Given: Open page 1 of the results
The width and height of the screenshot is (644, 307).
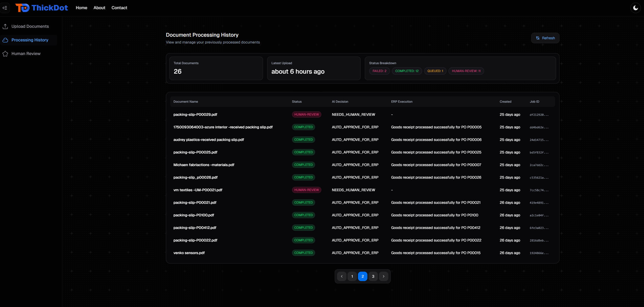Looking at the screenshot, I should (352, 276).
